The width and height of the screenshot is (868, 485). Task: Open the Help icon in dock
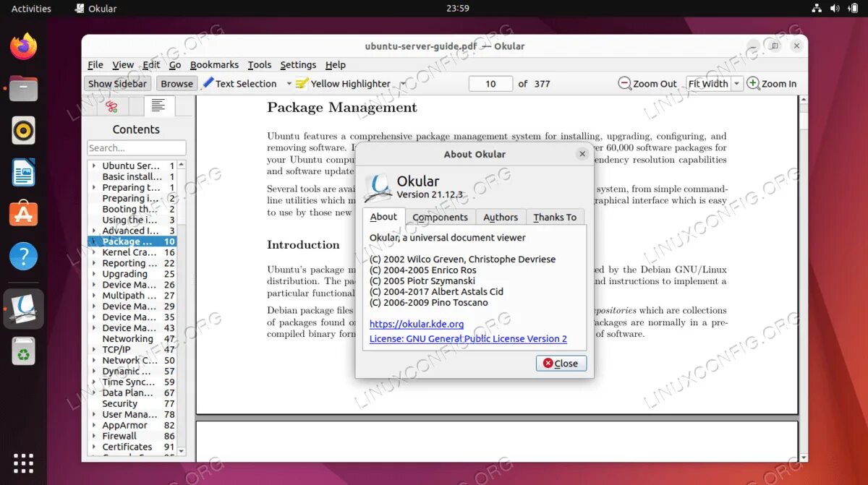coord(23,256)
